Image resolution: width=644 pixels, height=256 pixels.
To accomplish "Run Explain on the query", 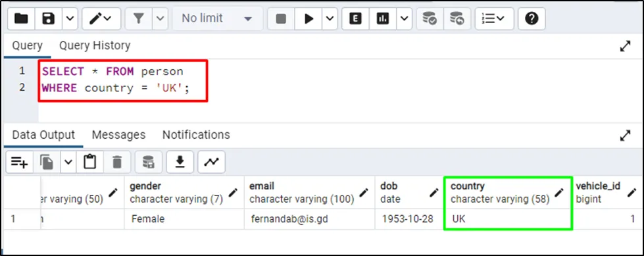I will click(355, 18).
